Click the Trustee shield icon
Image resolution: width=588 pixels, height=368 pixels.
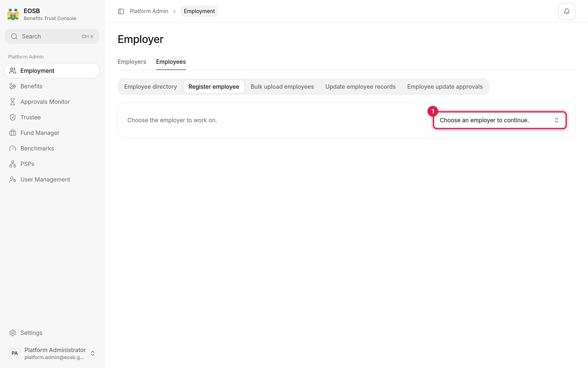pos(13,117)
